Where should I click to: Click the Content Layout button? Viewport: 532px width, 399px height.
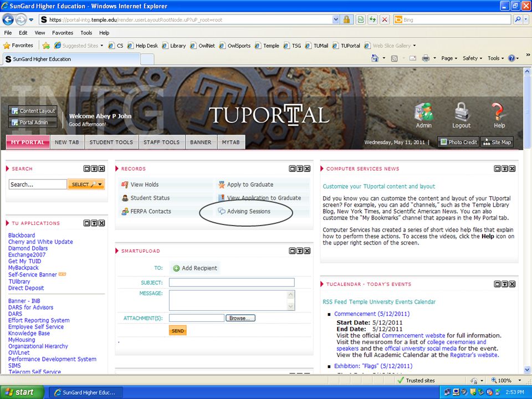(33, 111)
